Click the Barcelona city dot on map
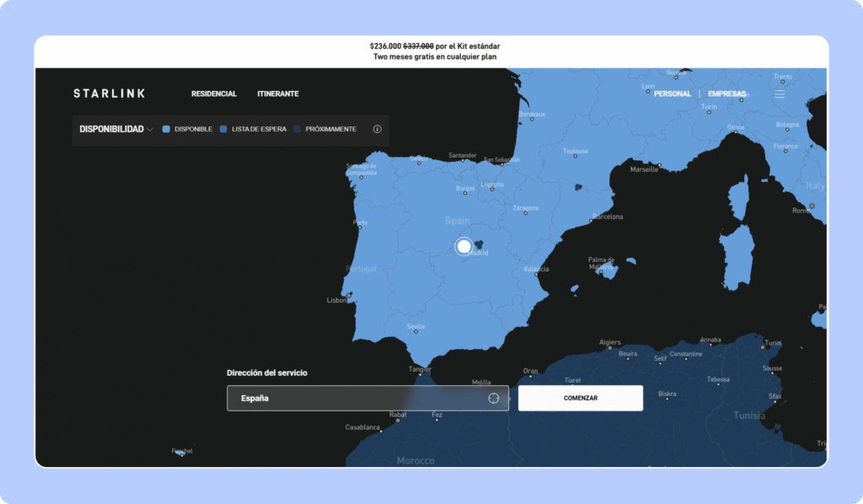The width and height of the screenshot is (863, 504). tap(592, 217)
